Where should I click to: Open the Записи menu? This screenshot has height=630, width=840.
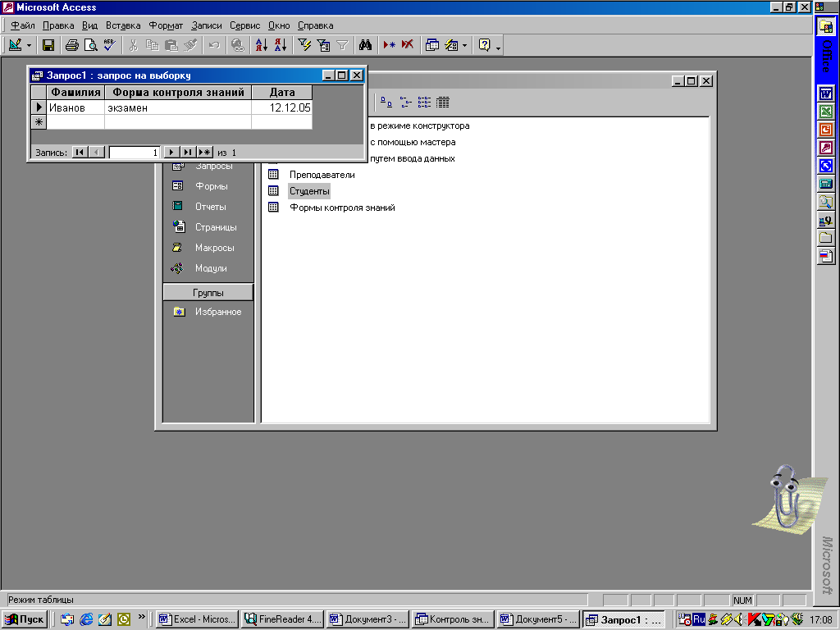[206, 25]
